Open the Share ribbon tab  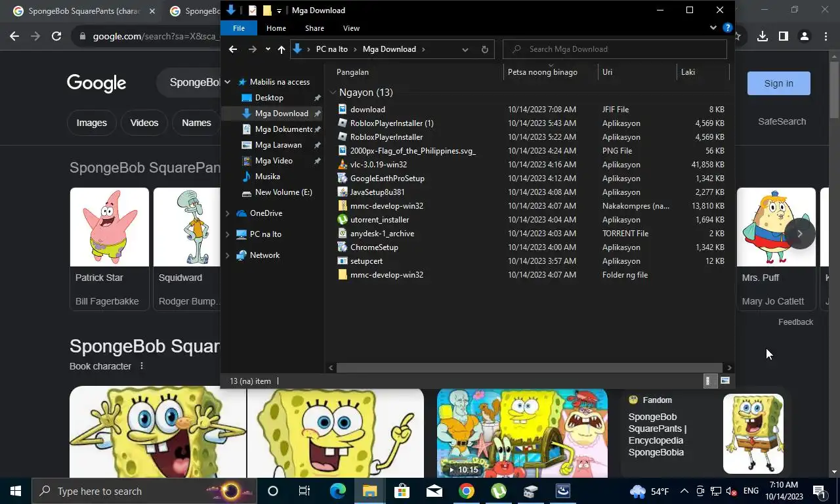[314, 28]
